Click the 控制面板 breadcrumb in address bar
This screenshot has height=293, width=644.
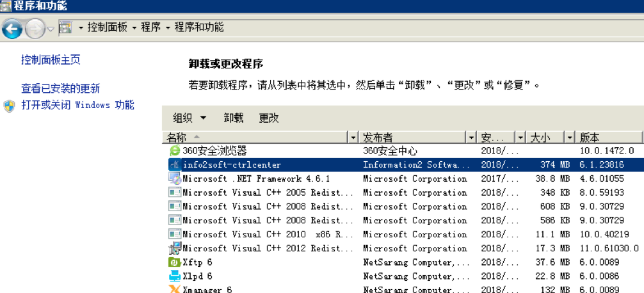(x=107, y=28)
